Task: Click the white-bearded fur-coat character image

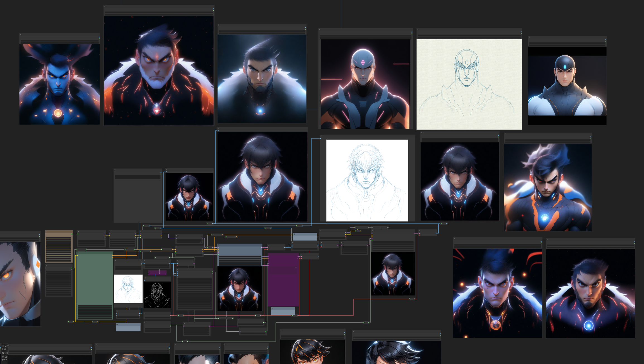Action: click(159, 70)
